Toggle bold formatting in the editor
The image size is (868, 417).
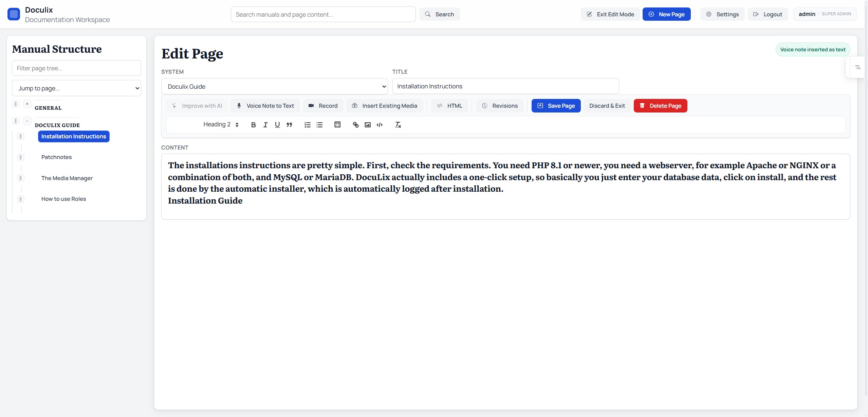(253, 125)
